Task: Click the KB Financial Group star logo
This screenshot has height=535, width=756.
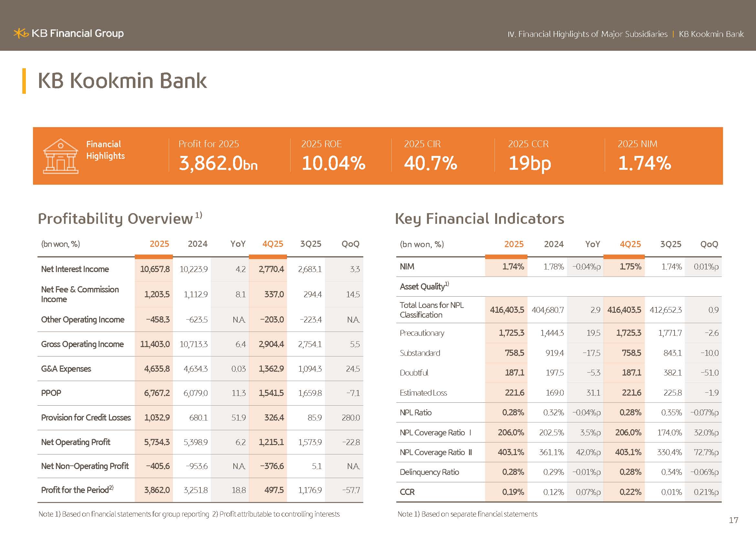Action: [21, 33]
